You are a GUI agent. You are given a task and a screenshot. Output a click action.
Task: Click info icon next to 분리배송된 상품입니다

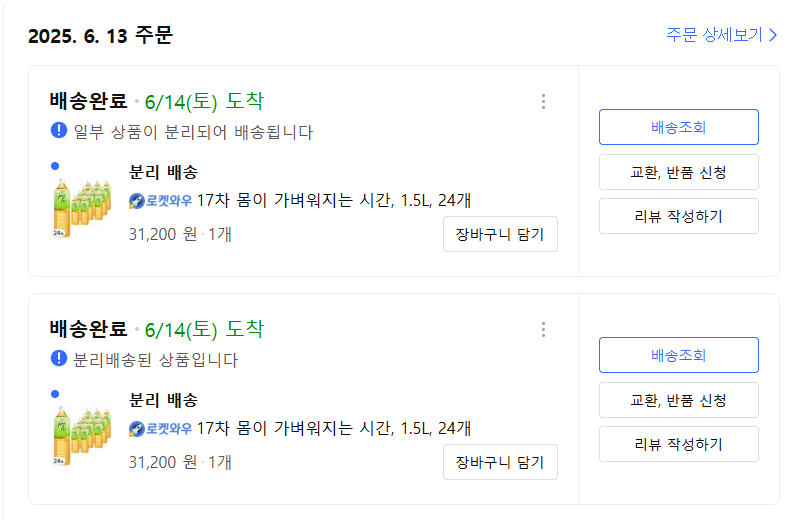pos(59,358)
